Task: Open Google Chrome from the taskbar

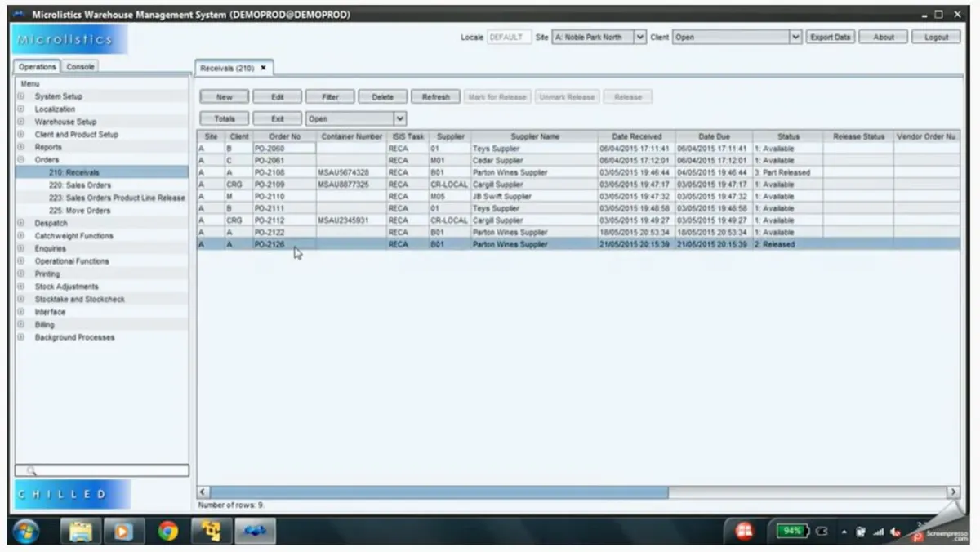Action: (x=168, y=532)
